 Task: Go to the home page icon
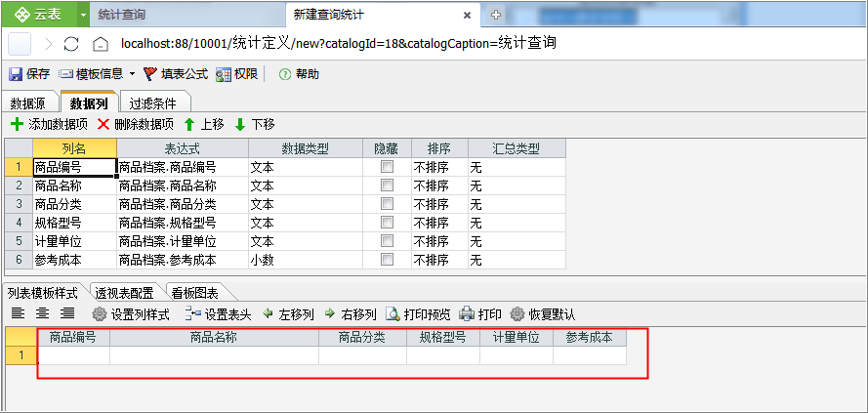pyautogui.click(x=101, y=44)
